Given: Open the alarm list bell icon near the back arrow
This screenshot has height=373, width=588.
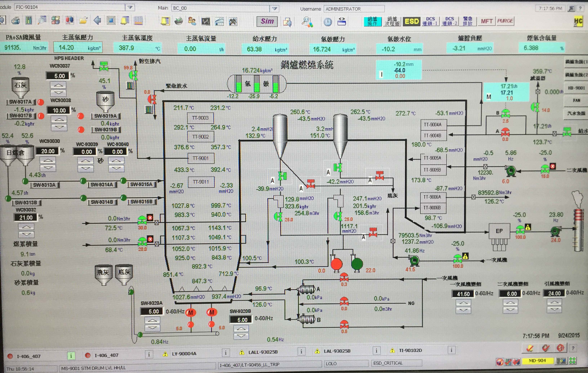Looking at the screenshot, I should pos(125,21).
